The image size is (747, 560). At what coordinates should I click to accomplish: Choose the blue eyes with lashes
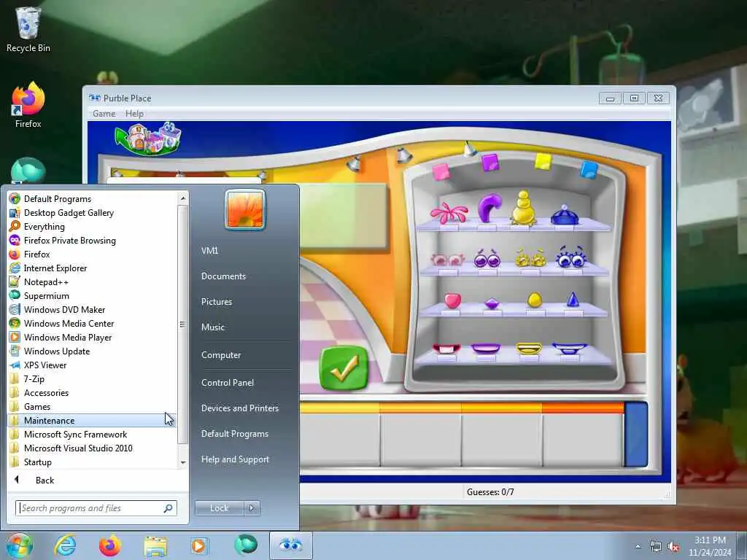[570, 257]
